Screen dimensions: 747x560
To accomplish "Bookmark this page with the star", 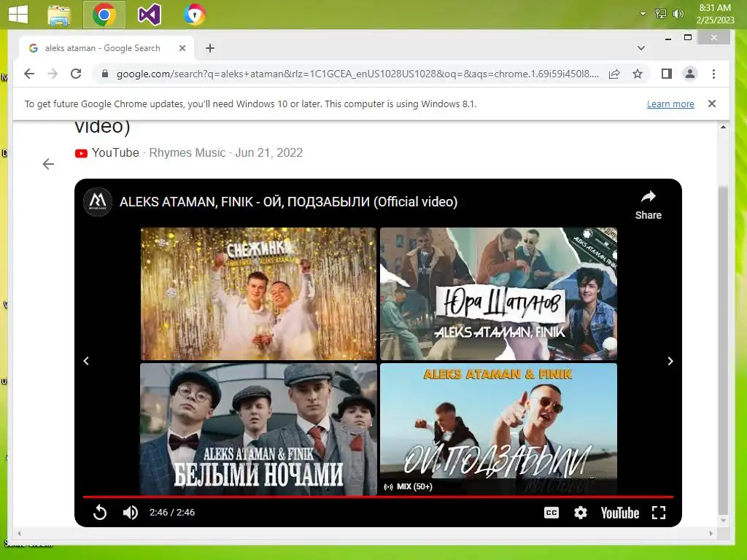I will [638, 74].
